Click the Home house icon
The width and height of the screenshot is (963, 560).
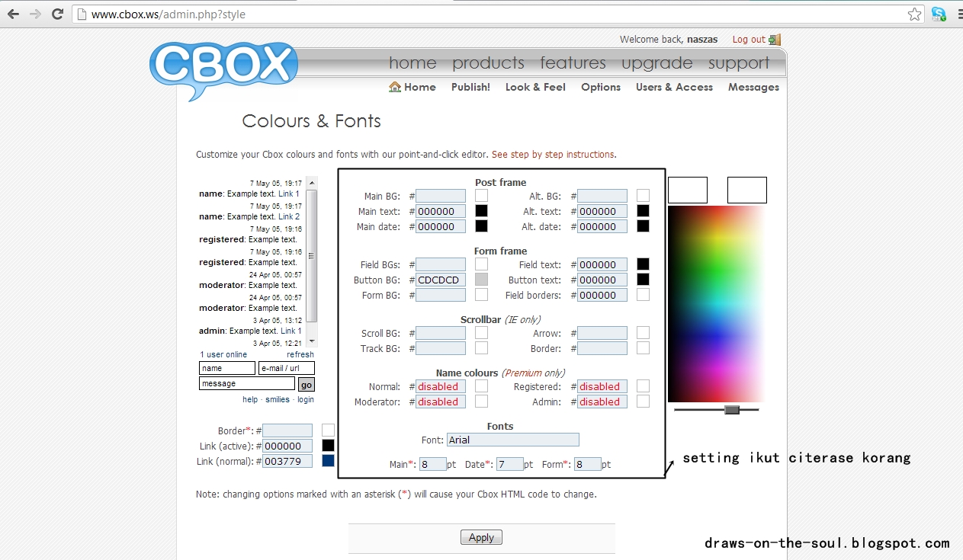point(395,87)
